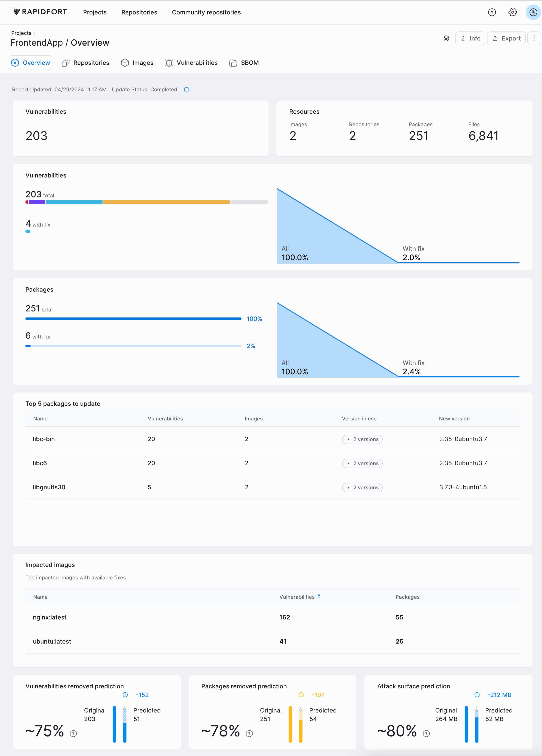Open the more options kebab menu

point(534,38)
